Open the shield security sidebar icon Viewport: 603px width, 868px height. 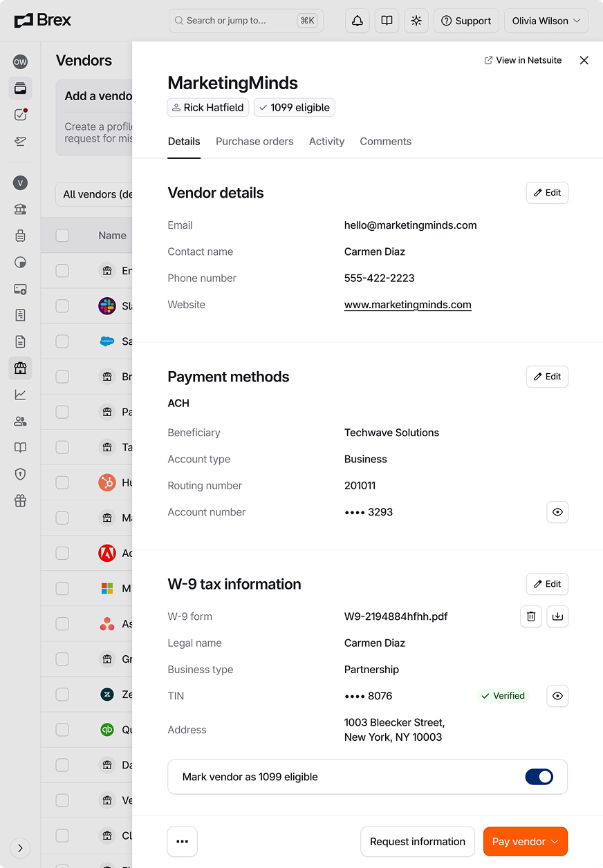[x=20, y=474]
